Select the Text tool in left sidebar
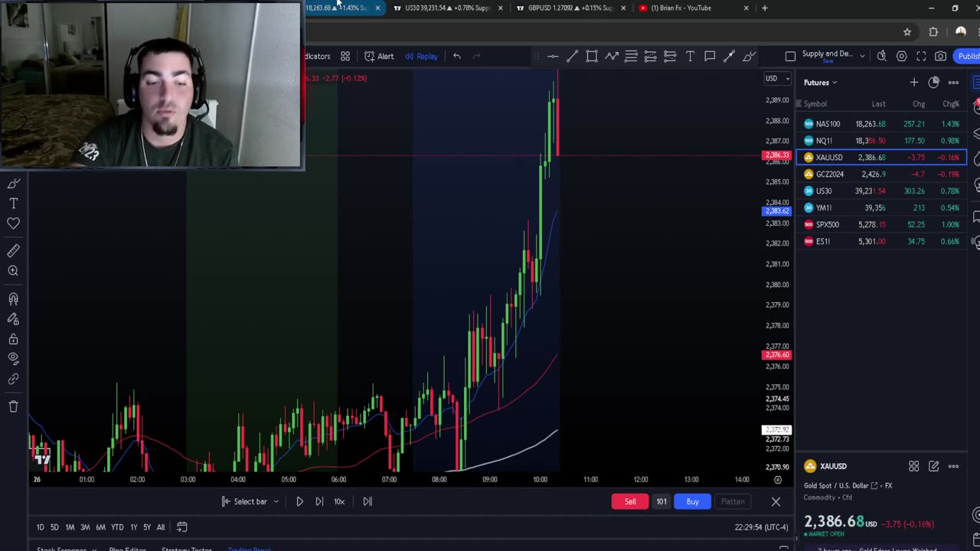The height and width of the screenshot is (551, 980). pos(13,204)
